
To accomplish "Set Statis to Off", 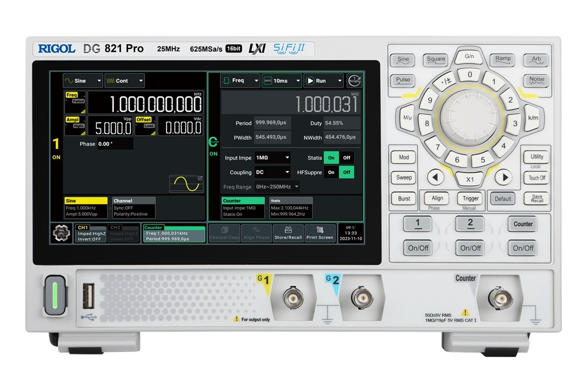I will pyautogui.click(x=347, y=158).
